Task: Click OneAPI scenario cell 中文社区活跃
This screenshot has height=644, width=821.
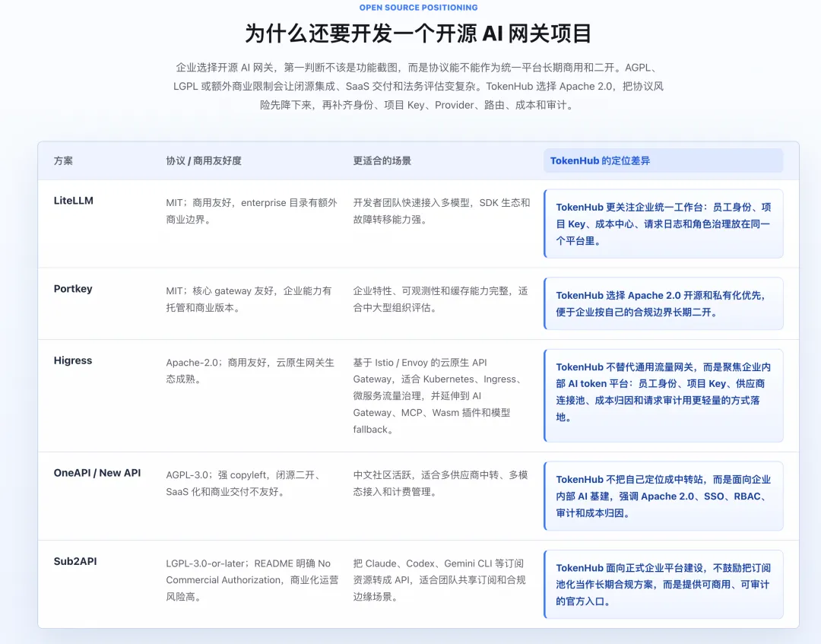Action: pos(441,484)
